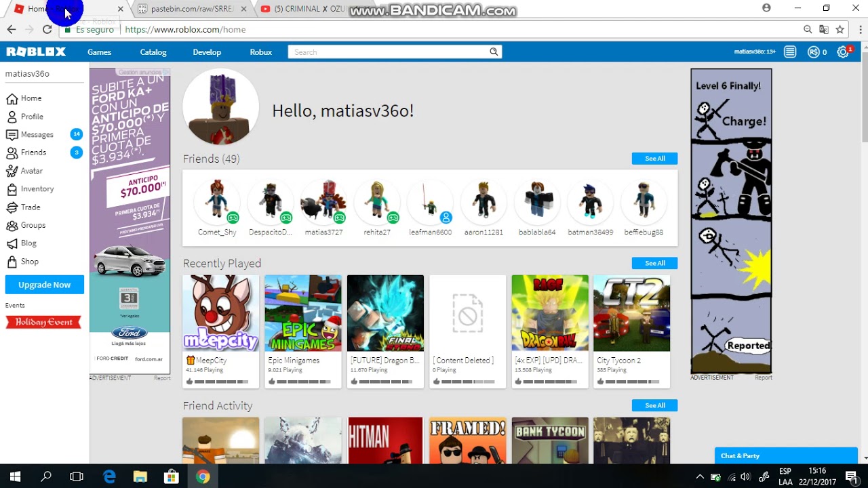The width and height of the screenshot is (868, 488).
Task: Open the Bank Tycoon friend activity game
Action: [x=550, y=441]
